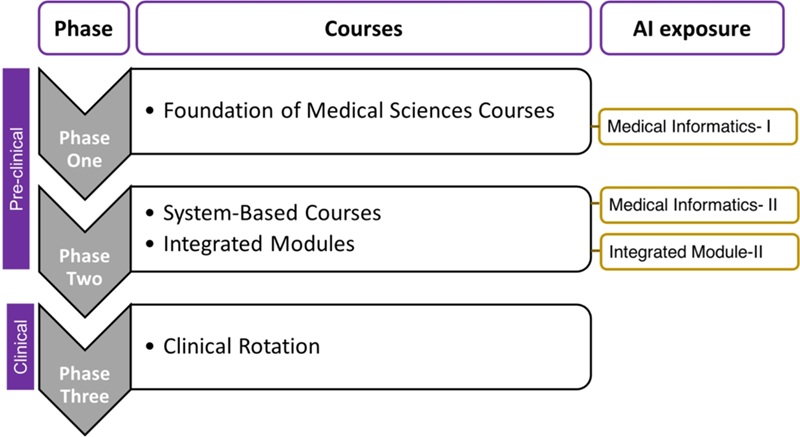Click the bullet before Clinical Rotation
This screenshot has width=800, height=437.
coord(149,347)
